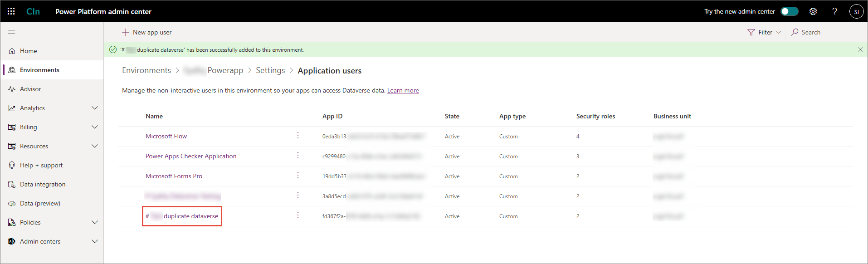Click the Application users breadcrumb heading

tap(330, 70)
